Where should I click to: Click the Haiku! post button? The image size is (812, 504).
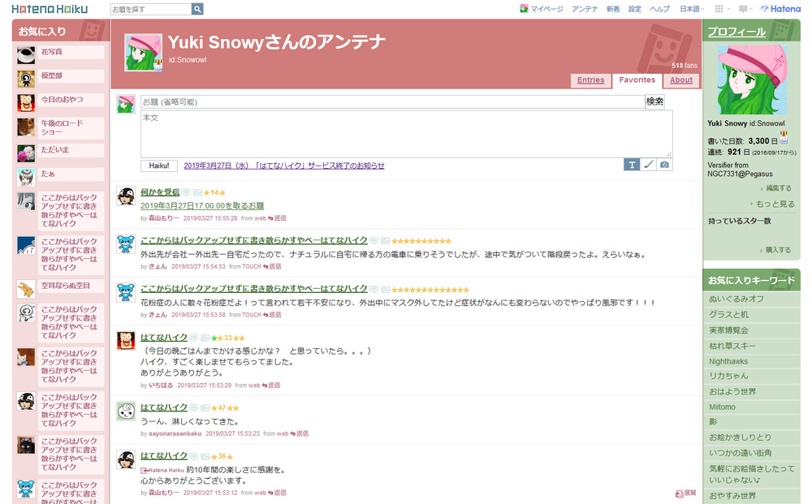click(x=159, y=166)
